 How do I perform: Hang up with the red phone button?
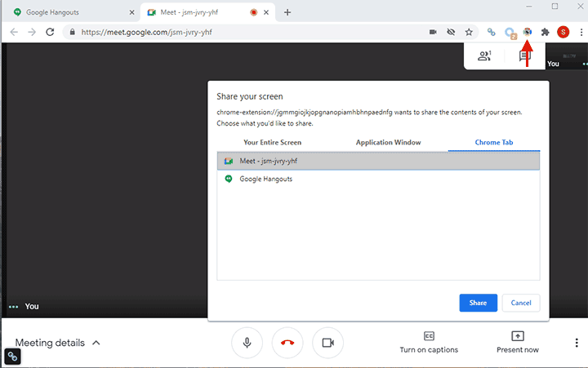[x=287, y=343]
